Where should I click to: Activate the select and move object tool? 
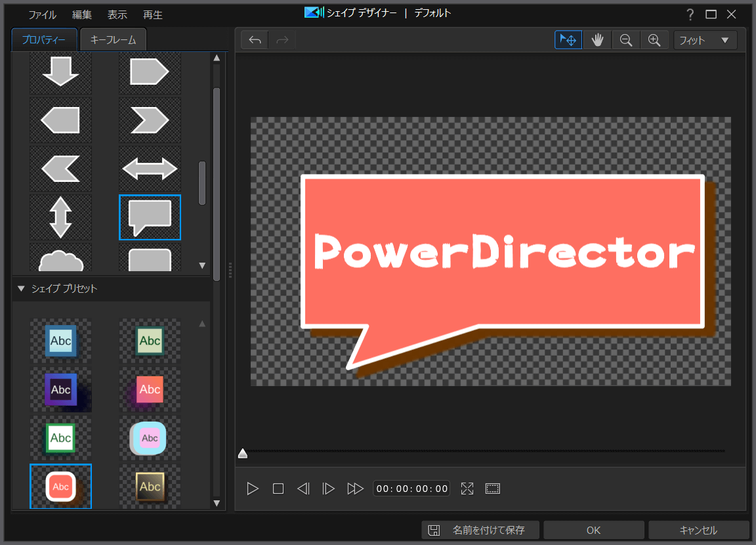coord(568,40)
